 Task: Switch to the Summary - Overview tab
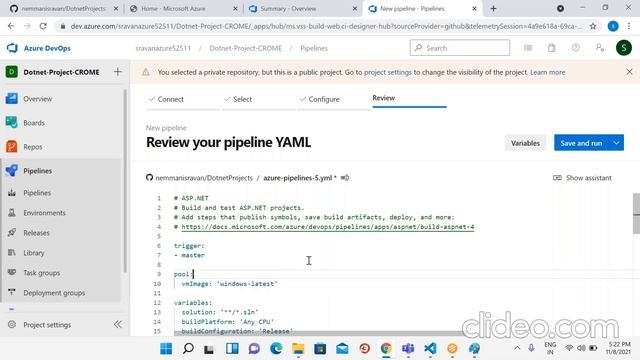click(302, 9)
